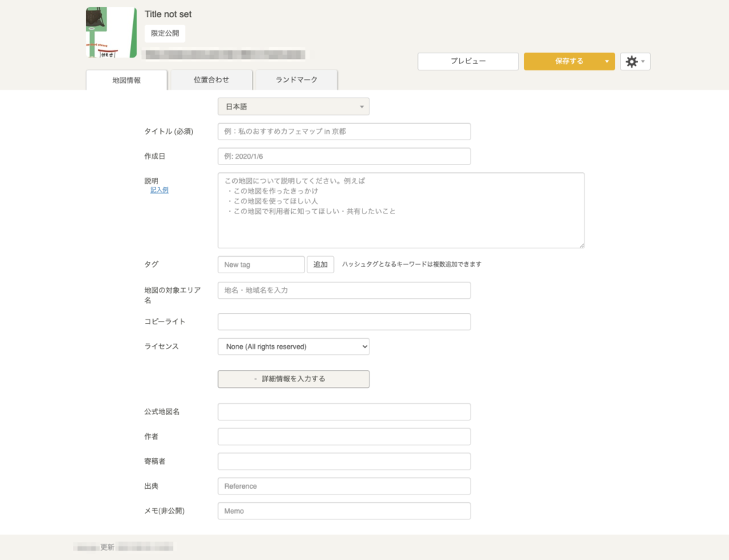
Task: Click the 地図の対象エリア名 input field
Action: tap(344, 290)
